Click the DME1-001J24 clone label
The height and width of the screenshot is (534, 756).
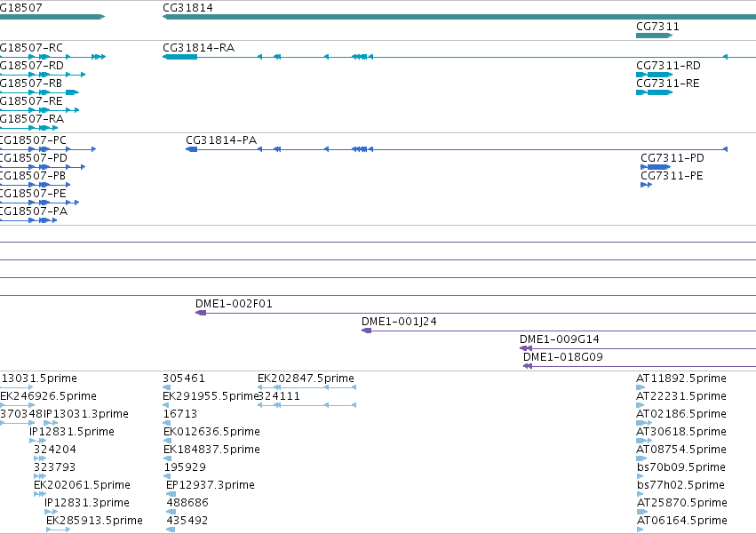pyautogui.click(x=399, y=322)
